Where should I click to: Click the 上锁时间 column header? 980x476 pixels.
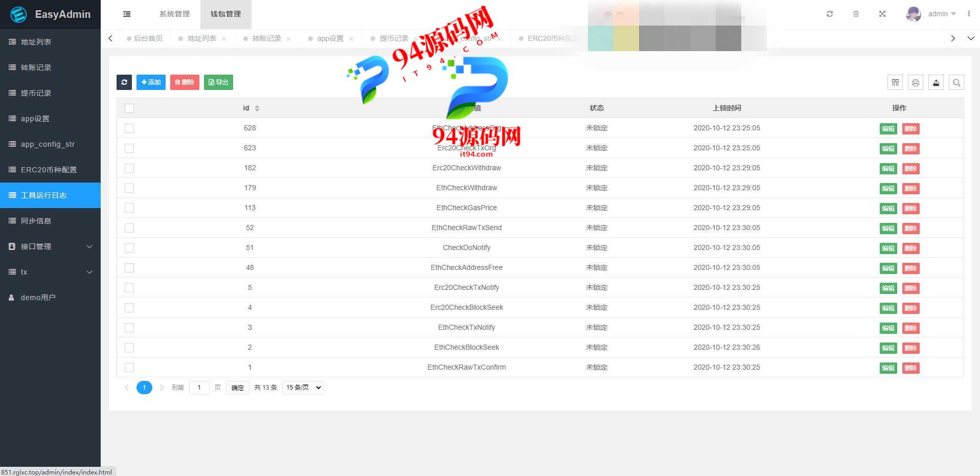726,108
